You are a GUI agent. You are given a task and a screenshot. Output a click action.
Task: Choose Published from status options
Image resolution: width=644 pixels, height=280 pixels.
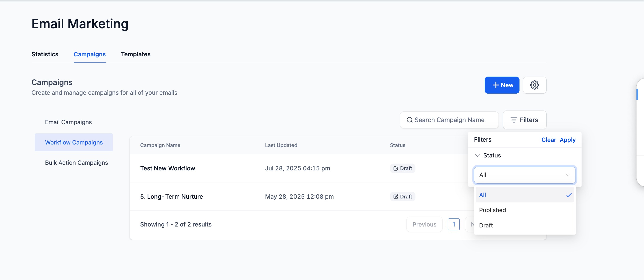pos(492,210)
